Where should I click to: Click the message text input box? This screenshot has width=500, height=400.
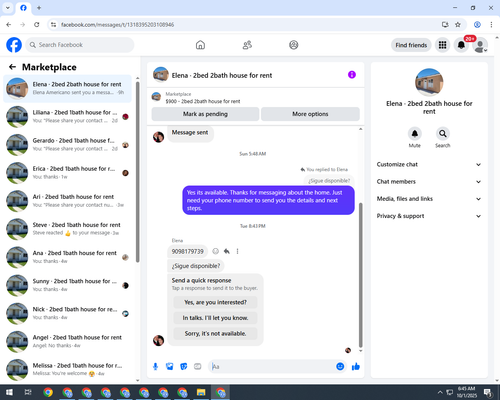272,367
